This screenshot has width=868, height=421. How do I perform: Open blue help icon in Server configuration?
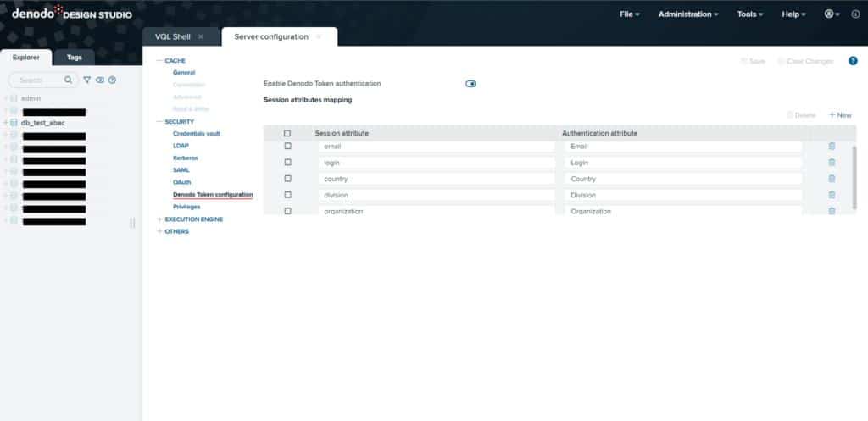[x=853, y=61]
